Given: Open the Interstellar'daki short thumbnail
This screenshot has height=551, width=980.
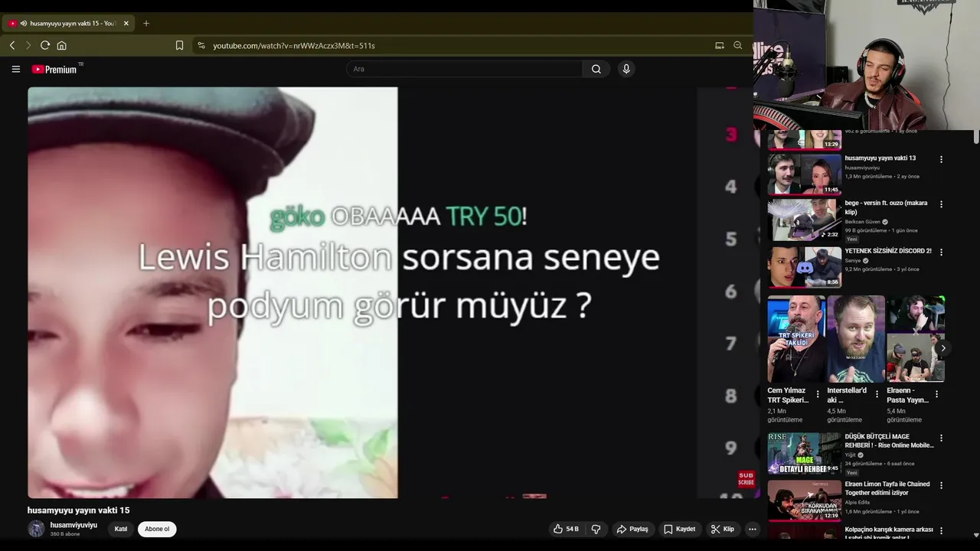Looking at the screenshot, I should pyautogui.click(x=856, y=339).
